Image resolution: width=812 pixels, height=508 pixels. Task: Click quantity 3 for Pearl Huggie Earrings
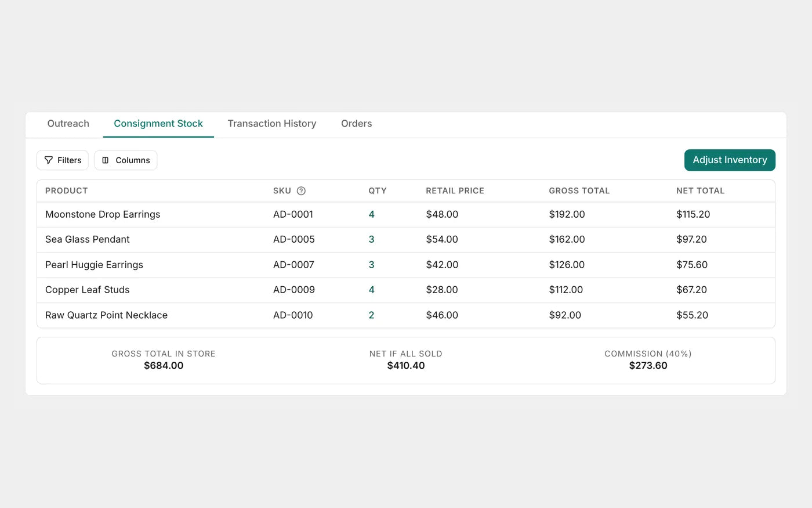tap(372, 265)
